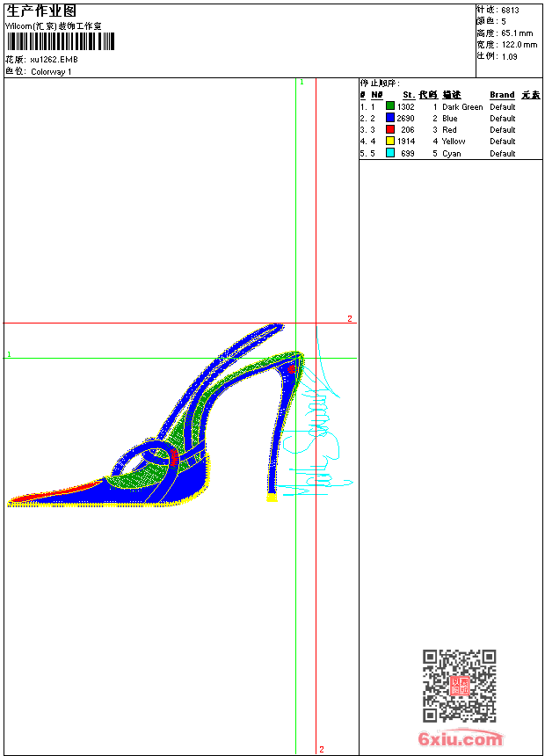Click the Brand column header

502,95
